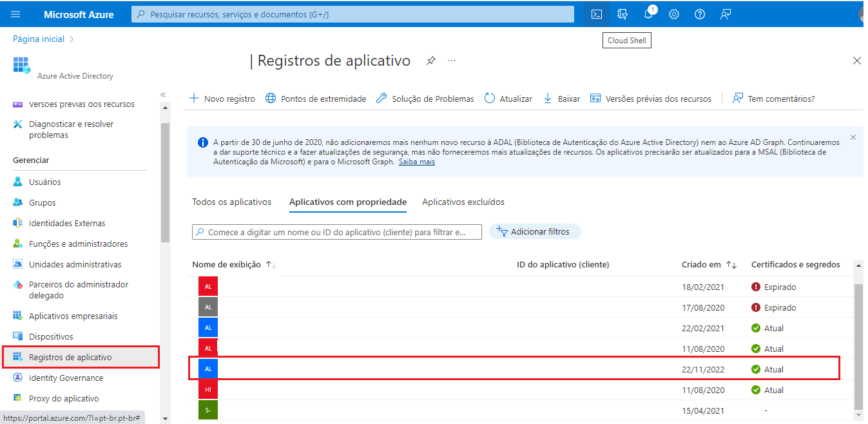Dismiss the ADAL information banner
This screenshot has width=868, height=424.
coord(853,137)
